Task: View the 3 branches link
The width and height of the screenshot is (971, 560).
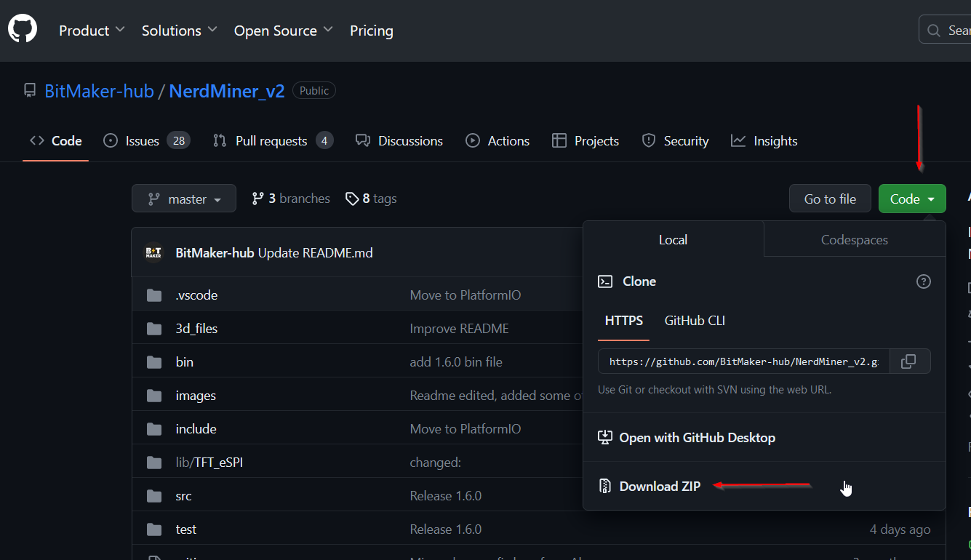Action: click(x=291, y=199)
